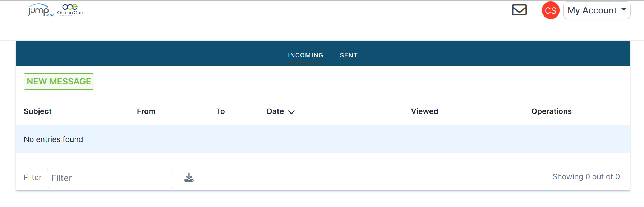Sort by the From column header
The height and width of the screenshot is (207, 644).
[146, 111]
